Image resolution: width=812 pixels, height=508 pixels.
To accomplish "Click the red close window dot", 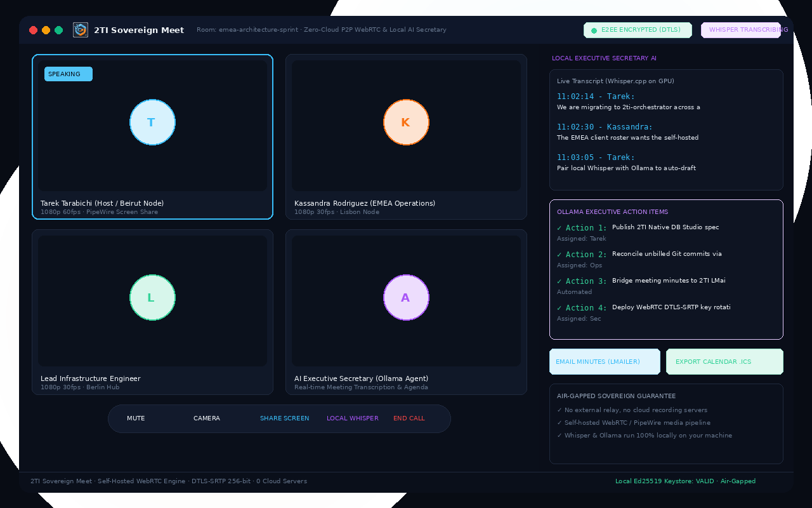I will (34, 30).
